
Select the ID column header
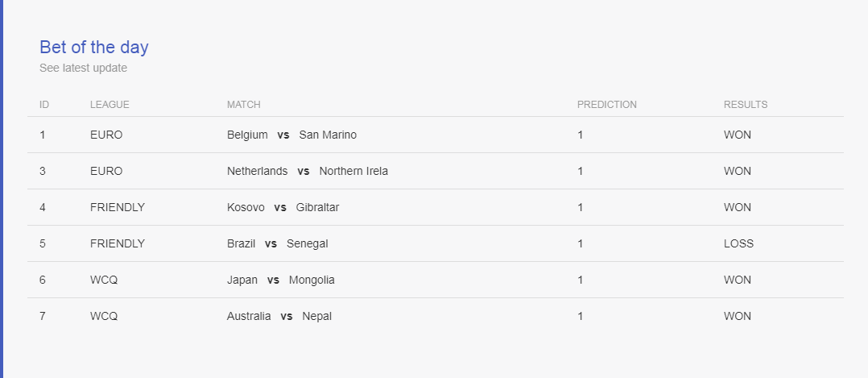(44, 105)
